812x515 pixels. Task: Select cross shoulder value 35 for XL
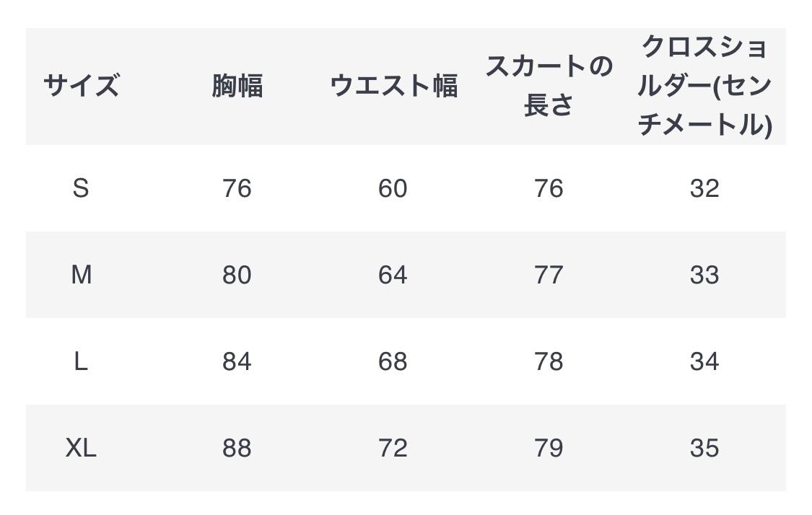(704, 448)
